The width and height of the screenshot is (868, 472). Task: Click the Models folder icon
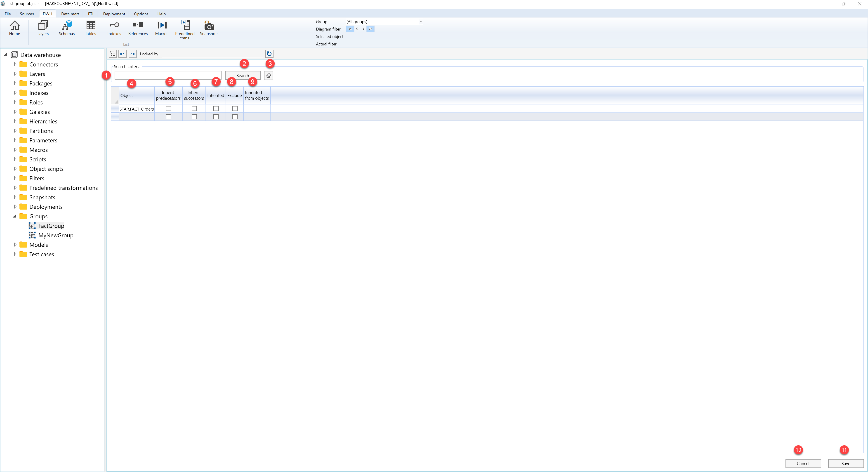(x=23, y=245)
